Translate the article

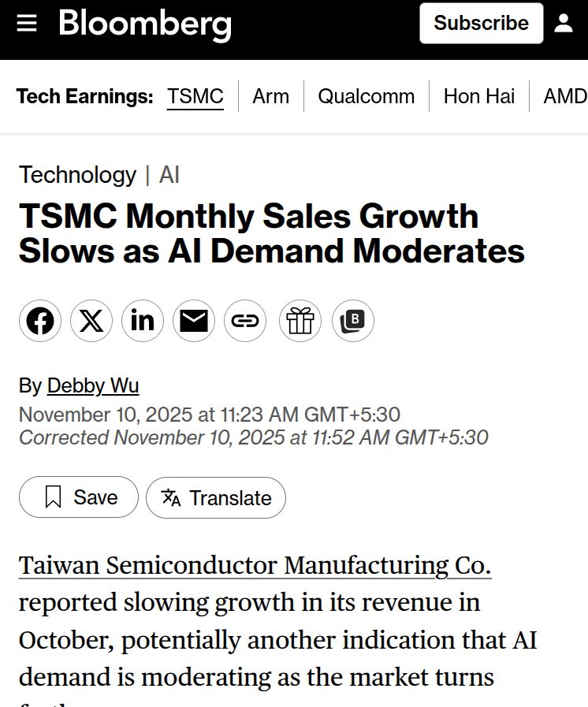pos(216,497)
